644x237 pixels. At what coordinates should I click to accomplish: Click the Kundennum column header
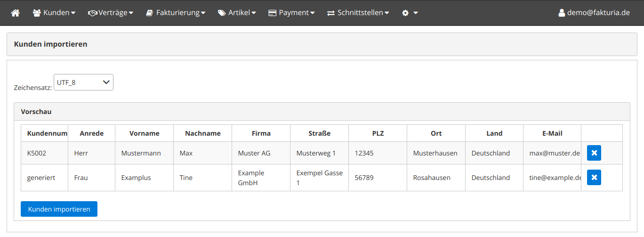(47, 133)
